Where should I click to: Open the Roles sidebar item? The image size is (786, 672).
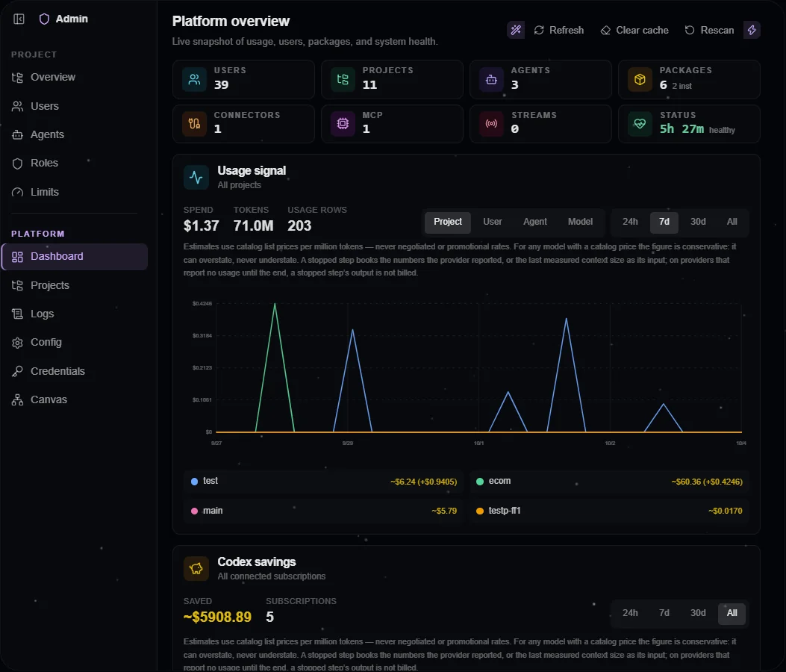click(74, 164)
